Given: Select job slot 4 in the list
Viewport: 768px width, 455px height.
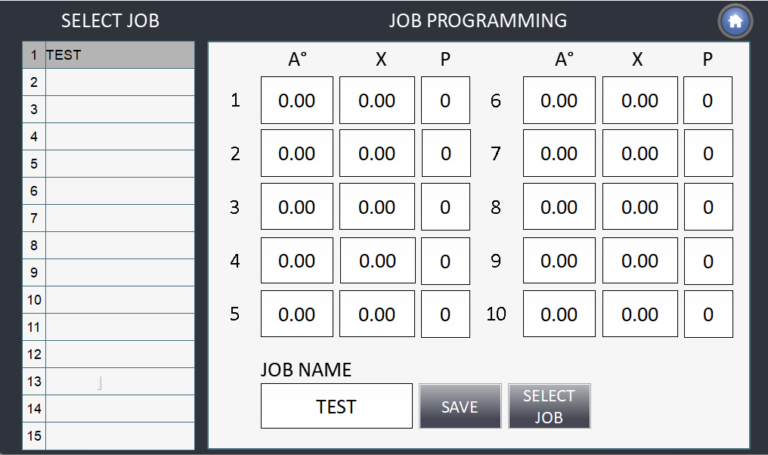Looking at the screenshot, I should click(108, 137).
